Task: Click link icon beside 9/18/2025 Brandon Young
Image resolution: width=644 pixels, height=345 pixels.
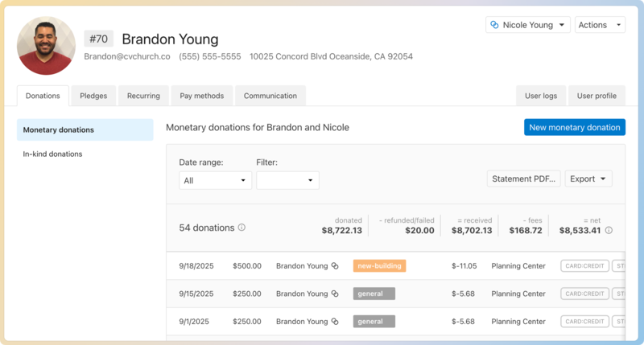Action: point(335,265)
